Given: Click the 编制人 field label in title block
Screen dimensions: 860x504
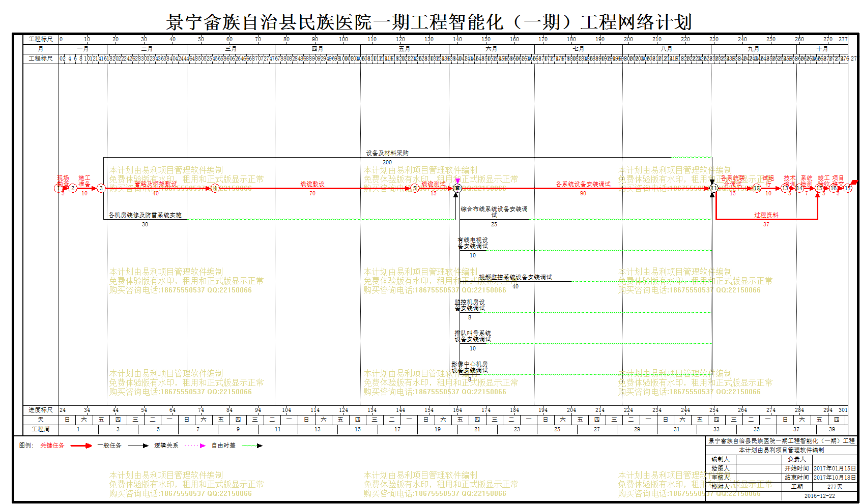Looking at the screenshot, I should coord(721,459).
